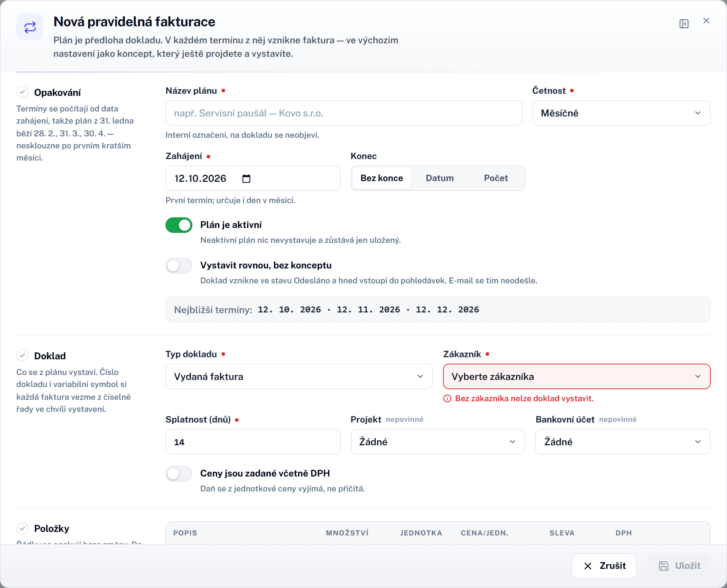Click the Položky section check icon
This screenshot has height=588, width=727.
click(22, 528)
